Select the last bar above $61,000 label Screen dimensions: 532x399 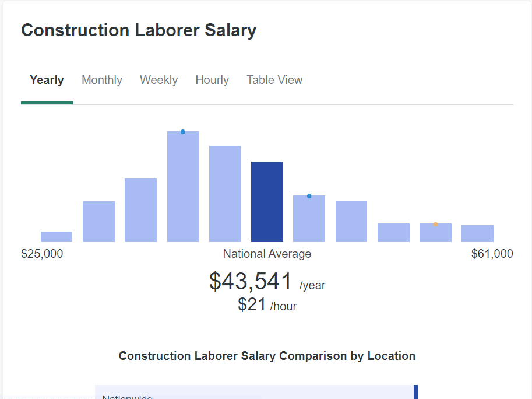coord(477,234)
